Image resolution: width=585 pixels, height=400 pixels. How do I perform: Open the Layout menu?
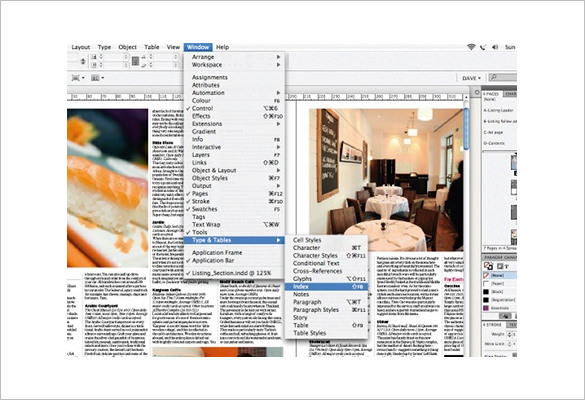click(x=81, y=47)
